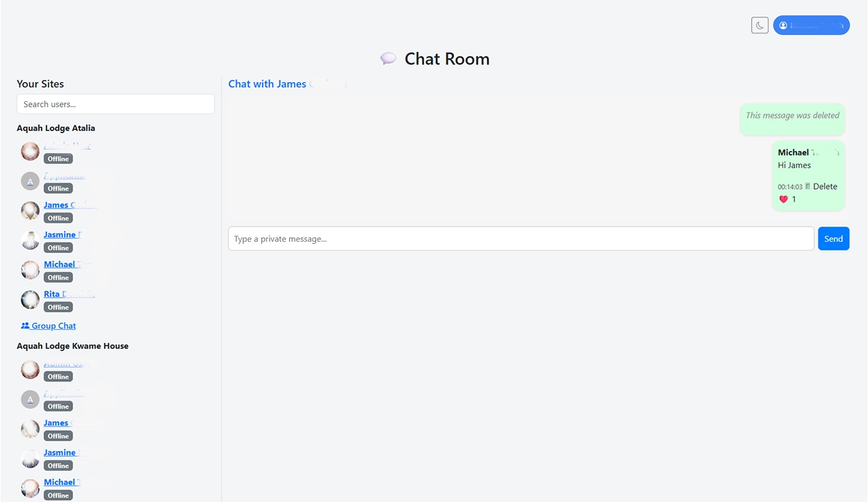This screenshot has width=868, height=502.
Task: Open the Group Chat link
Action: coord(52,326)
